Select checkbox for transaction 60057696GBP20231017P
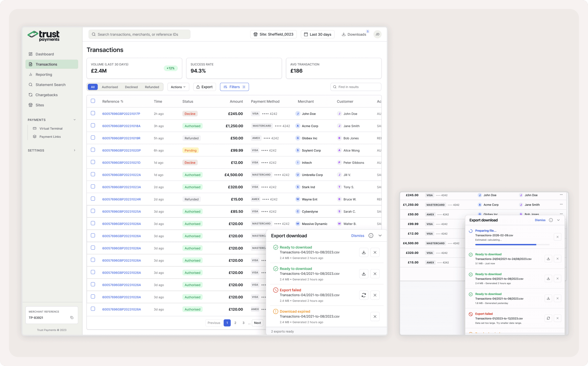 [93, 113]
